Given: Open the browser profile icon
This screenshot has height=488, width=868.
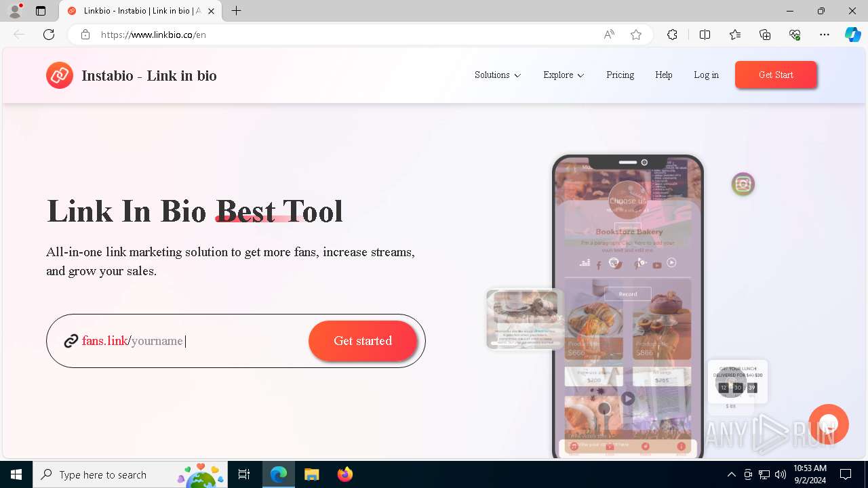Looking at the screenshot, I should (x=15, y=11).
